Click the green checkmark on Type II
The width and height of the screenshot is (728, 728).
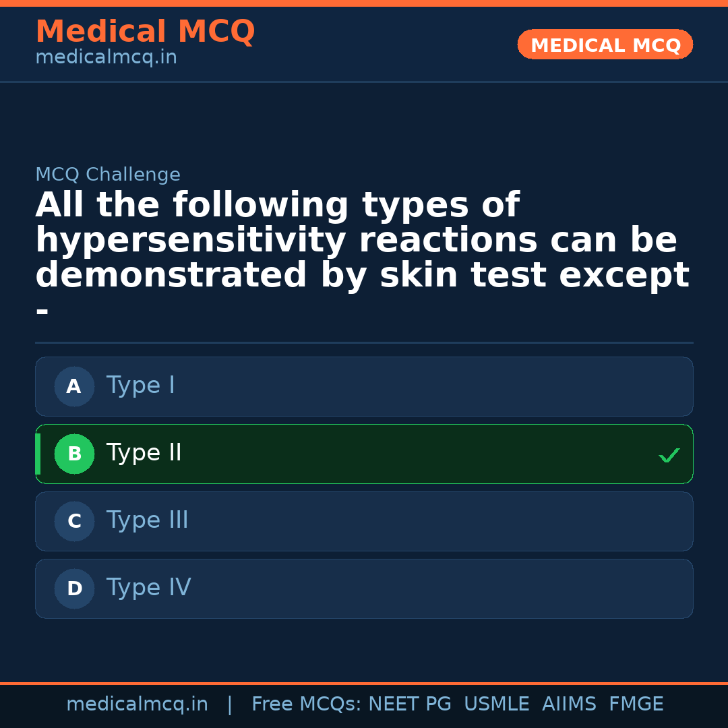click(669, 456)
